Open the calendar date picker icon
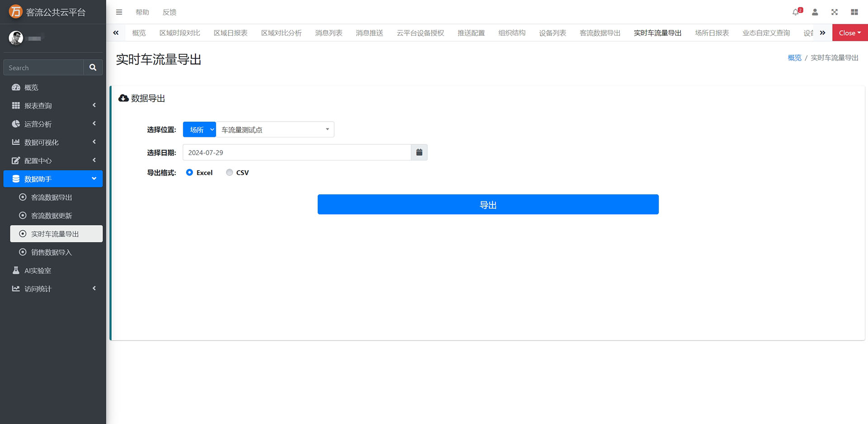The height and width of the screenshot is (424, 868). tap(419, 152)
